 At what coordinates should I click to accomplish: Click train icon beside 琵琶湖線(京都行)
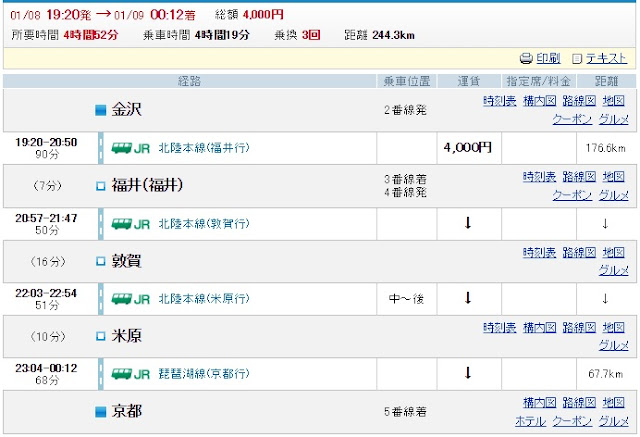click(x=122, y=374)
